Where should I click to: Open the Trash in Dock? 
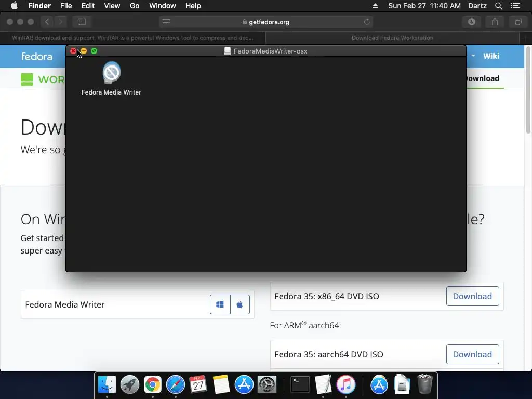[x=425, y=384]
